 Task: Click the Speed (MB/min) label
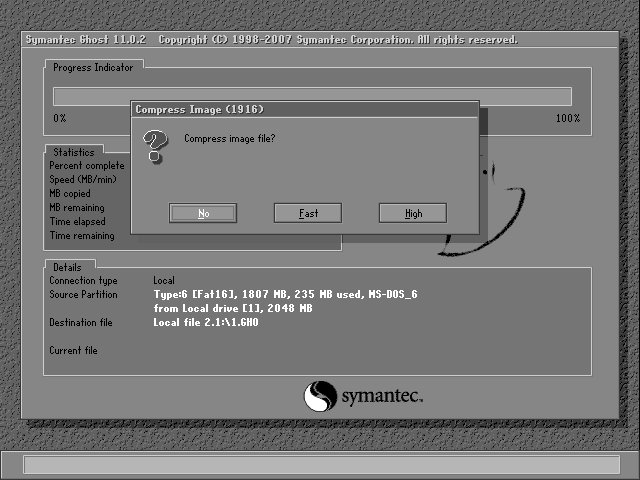(x=83, y=180)
